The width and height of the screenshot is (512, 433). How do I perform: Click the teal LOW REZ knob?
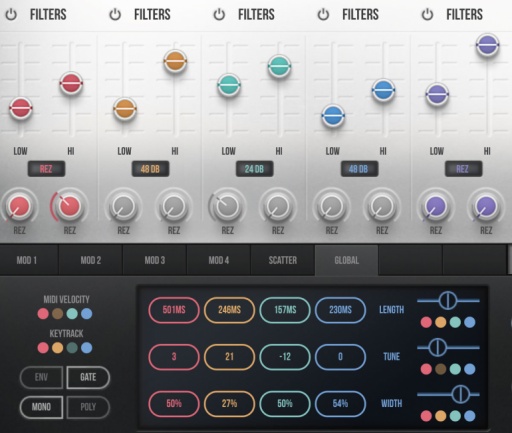coord(227,206)
